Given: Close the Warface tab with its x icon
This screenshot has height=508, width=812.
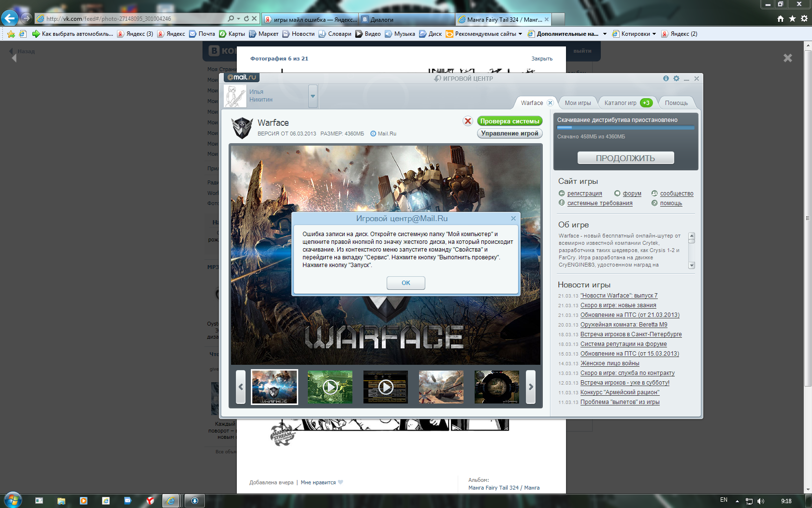Looking at the screenshot, I should [x=550, y=103].
